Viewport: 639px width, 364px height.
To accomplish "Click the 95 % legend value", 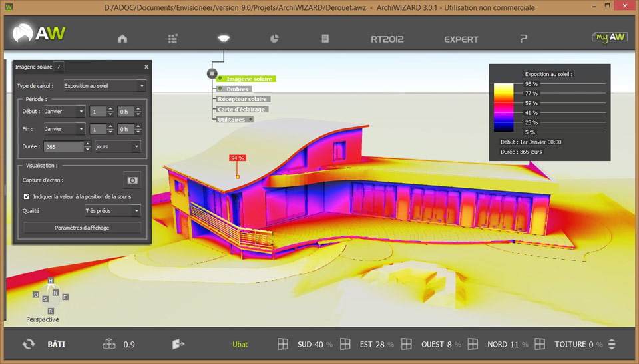I will coord(531,84).
